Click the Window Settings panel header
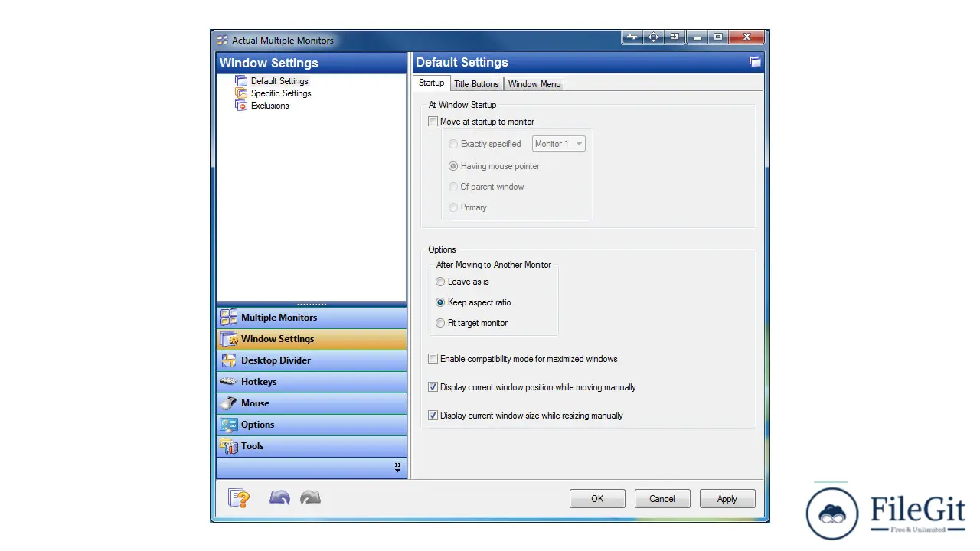 tap(312, 63)
